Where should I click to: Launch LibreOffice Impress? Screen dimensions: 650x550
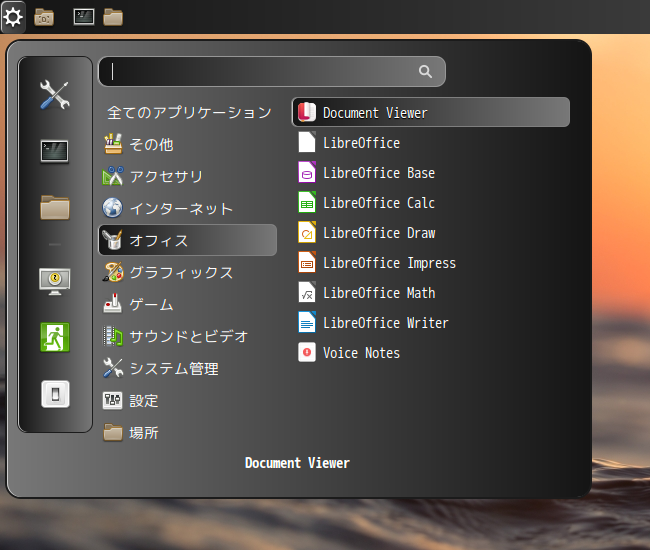[431, 262]
